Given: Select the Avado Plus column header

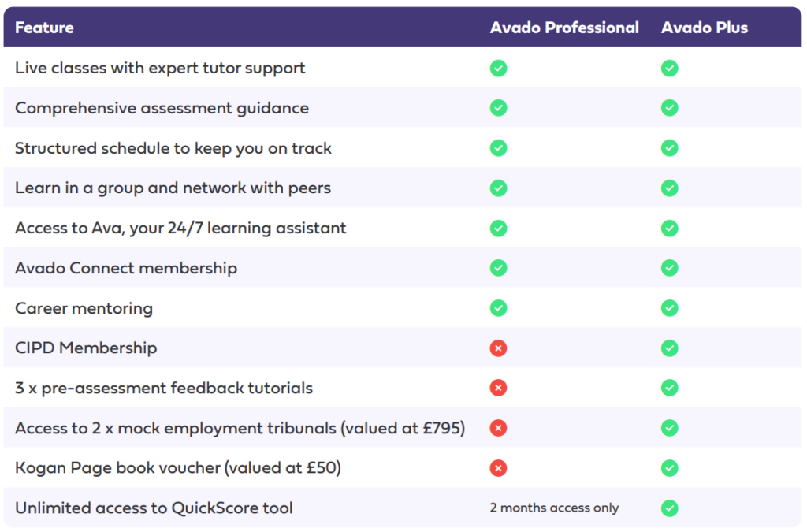Looking at the screenshot, I should pos(704,28).
